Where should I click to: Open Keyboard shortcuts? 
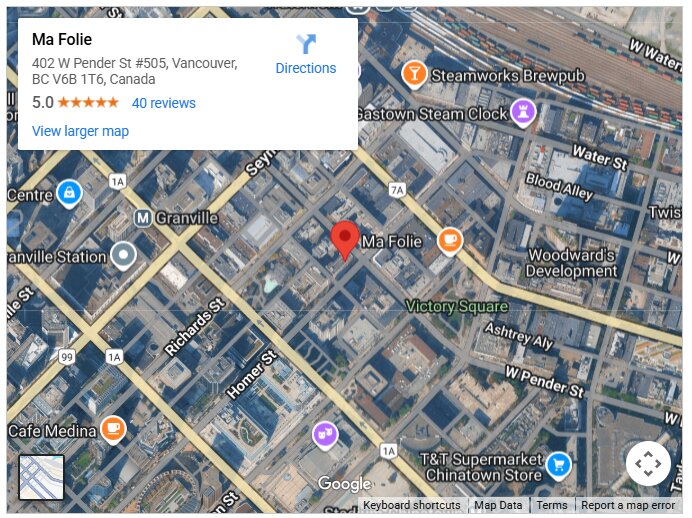pyautogui.click(x=412, y=505)
